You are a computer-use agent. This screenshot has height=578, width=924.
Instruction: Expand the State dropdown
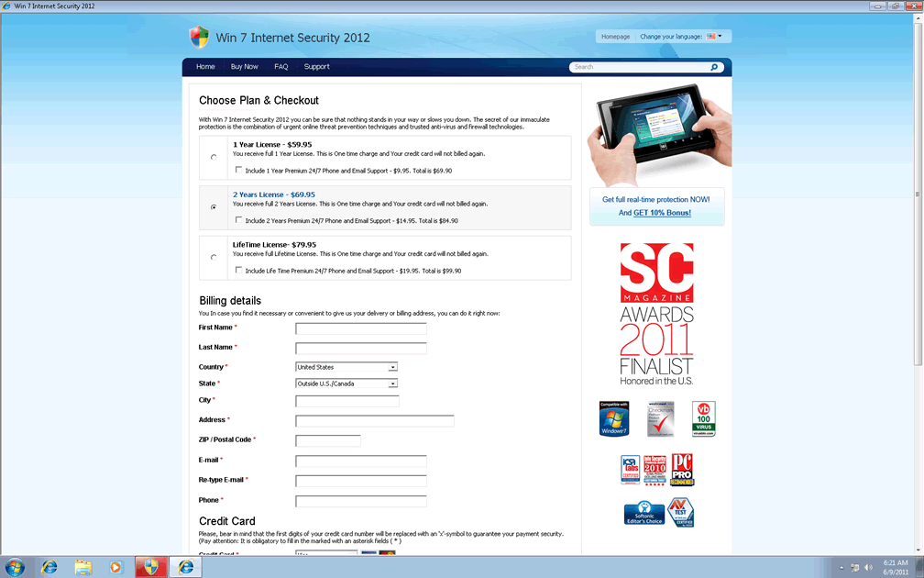tap(346, 383)
